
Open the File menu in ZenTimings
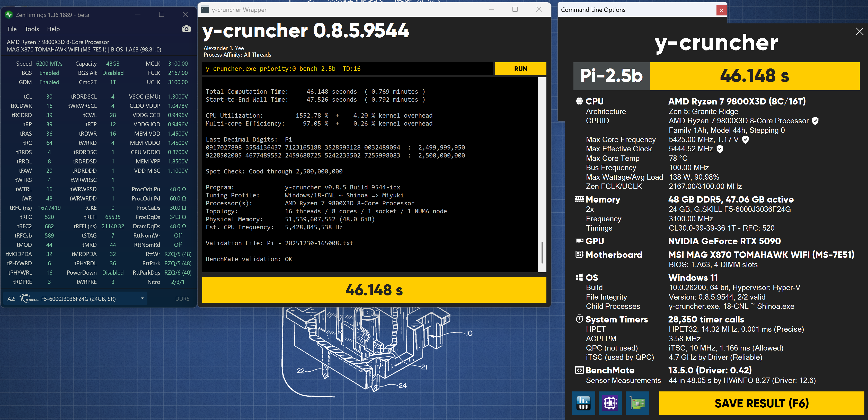(x=12, y=29)
